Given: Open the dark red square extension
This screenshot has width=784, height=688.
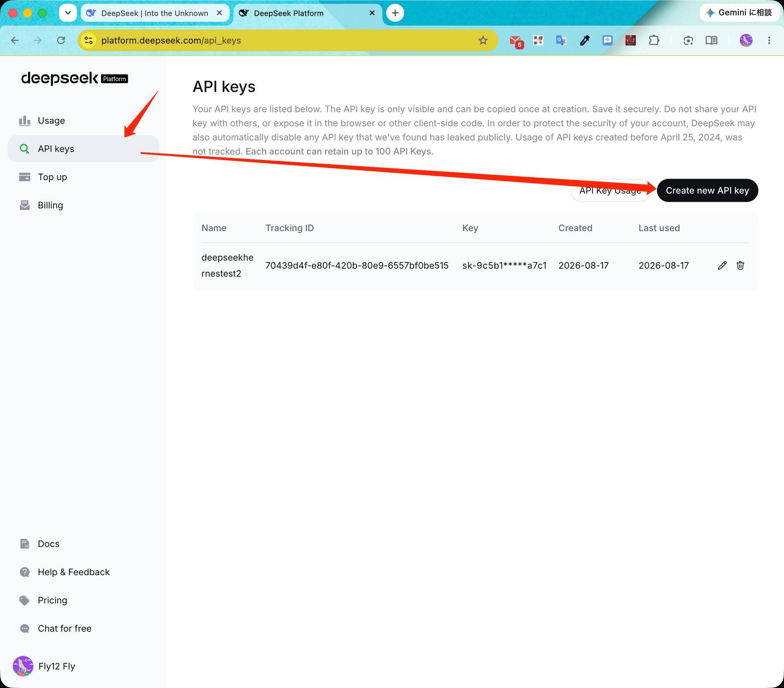Looking at the screenshot, I should pos(630,40).
